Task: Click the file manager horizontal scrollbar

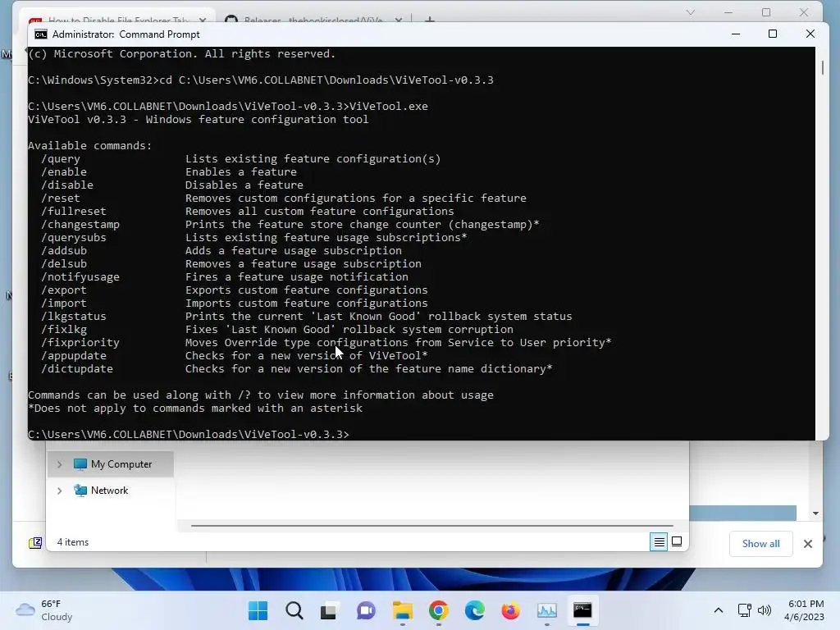Action: pyautogui.click(x=431, y=526)
